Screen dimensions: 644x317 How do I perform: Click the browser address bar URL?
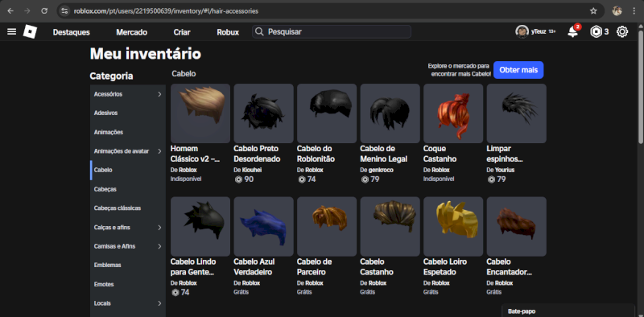(x=166, y=11)
